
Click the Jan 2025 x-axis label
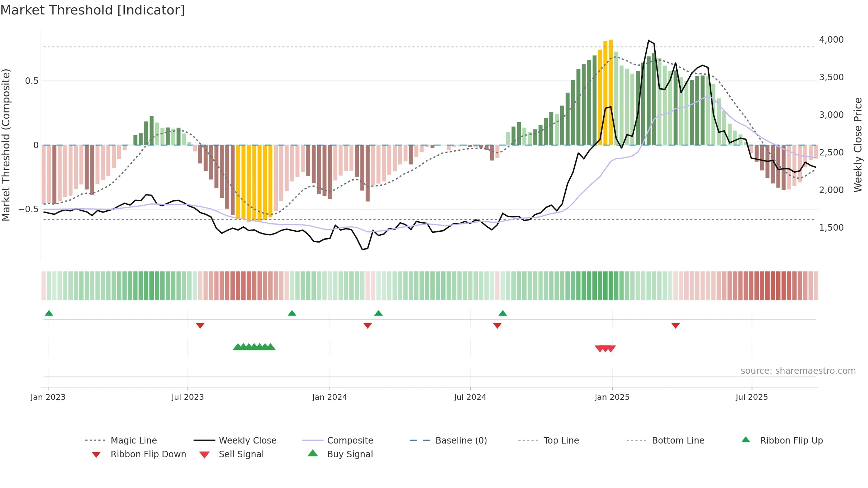(x=612, y=397)
